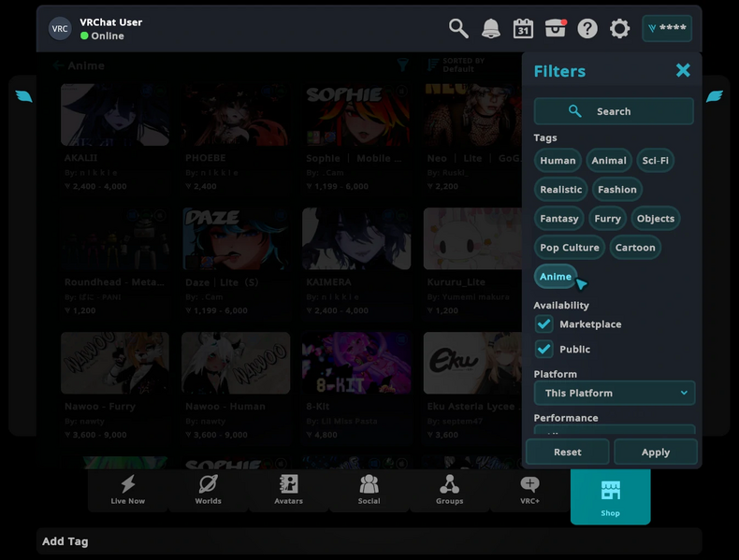This screenshot has height=560, width=739.
Task: Open the Roundhead avatar thumbnail
Action: [115, 238]
